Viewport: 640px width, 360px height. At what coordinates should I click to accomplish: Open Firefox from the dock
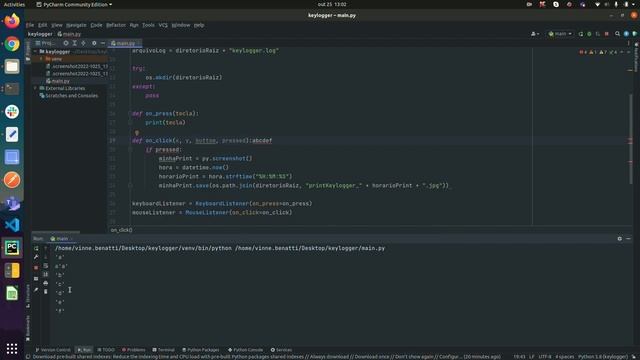[12, 20]
